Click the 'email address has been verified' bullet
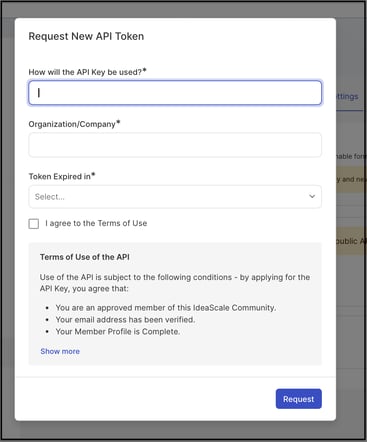367x442 pixels. click(x=125, y=319)
